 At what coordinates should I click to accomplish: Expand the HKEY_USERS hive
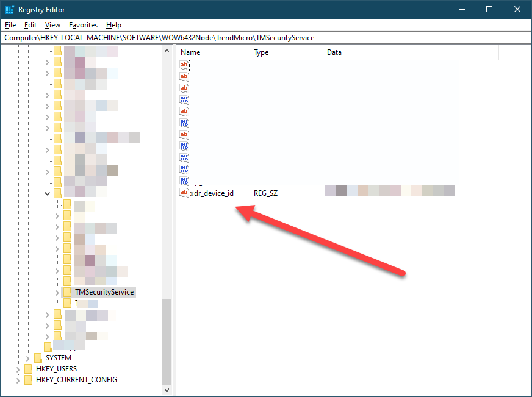(x=18, y=369)
